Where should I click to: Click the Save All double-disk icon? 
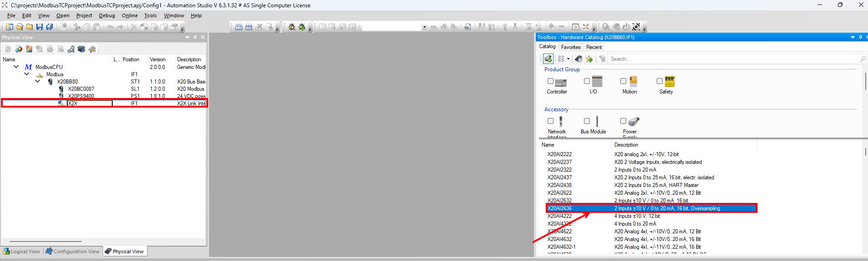pos(50,27)
